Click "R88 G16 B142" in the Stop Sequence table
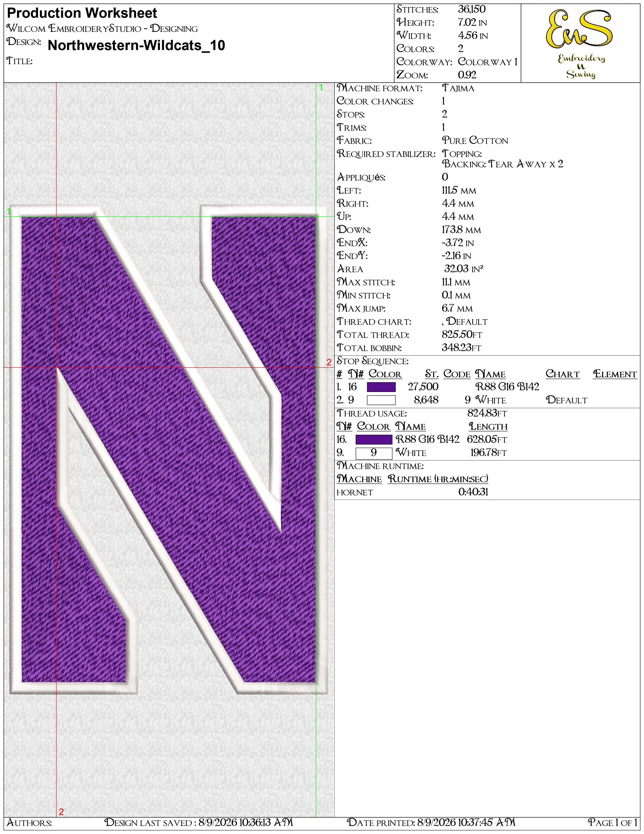Image resolution: width=644 pixels, height=834 pixels. click(507, 387)
